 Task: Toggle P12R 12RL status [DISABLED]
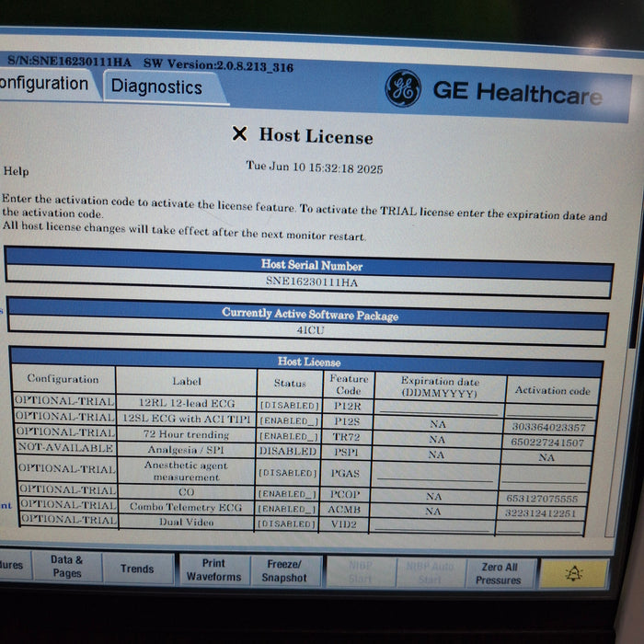point(289,406)
